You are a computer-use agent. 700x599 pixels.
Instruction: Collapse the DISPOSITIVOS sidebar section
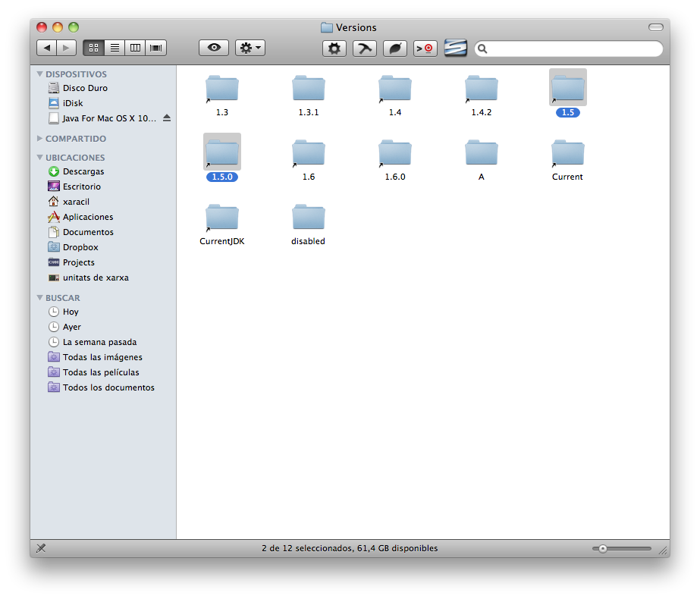pyautogui.click(x=39, y=74)
